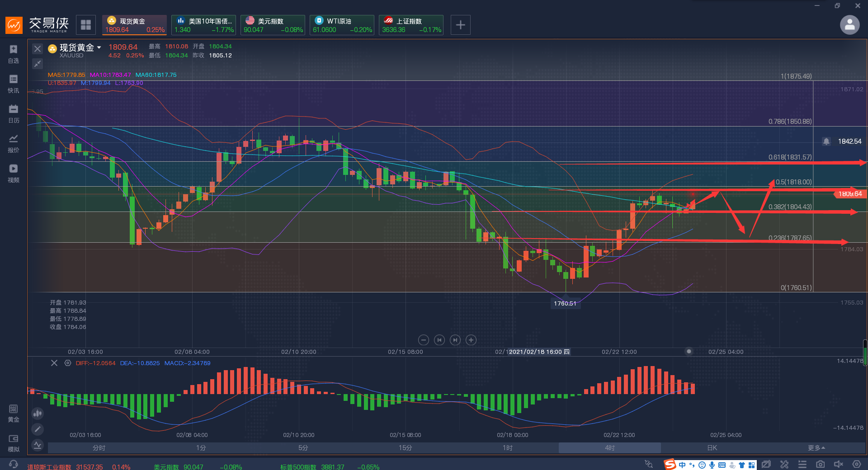Click the tools wrench icon in status bar

(784, 465)
